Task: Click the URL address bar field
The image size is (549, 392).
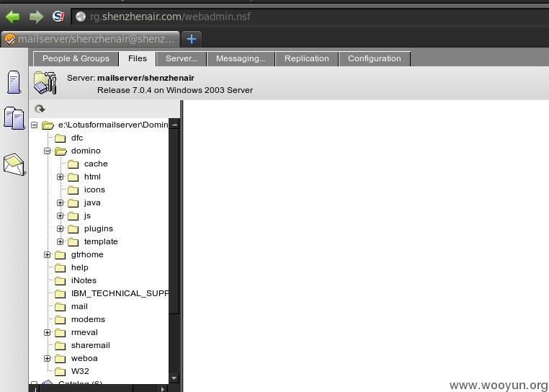Action: tap(310, 17)
